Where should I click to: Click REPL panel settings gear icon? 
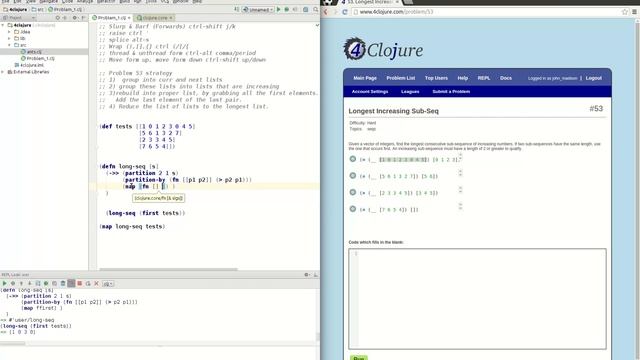tap(307, 275)
